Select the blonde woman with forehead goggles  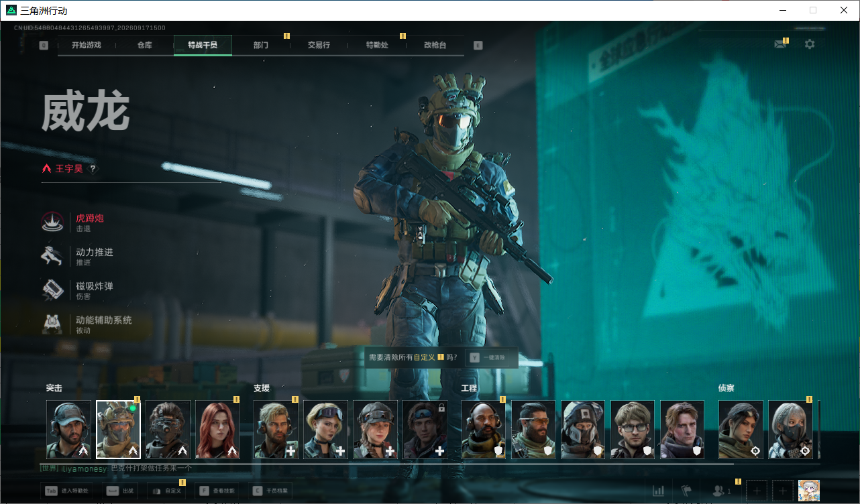click(x=326, y=430)
